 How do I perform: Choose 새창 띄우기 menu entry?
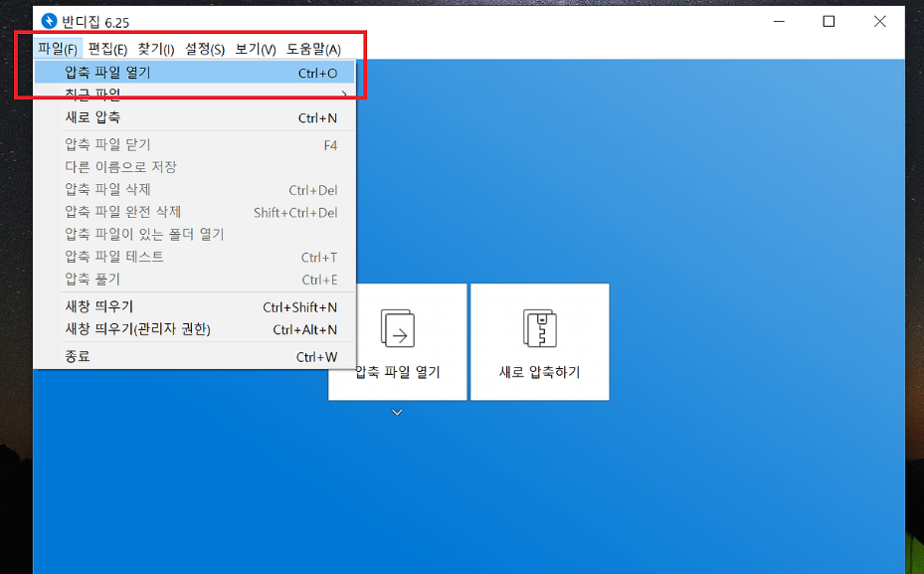pos(195,307)
